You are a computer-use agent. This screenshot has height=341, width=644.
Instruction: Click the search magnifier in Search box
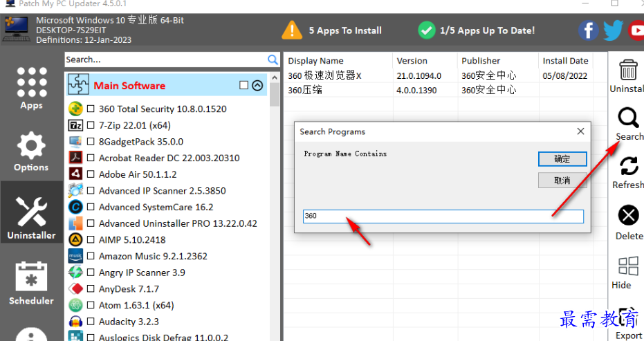273,59
